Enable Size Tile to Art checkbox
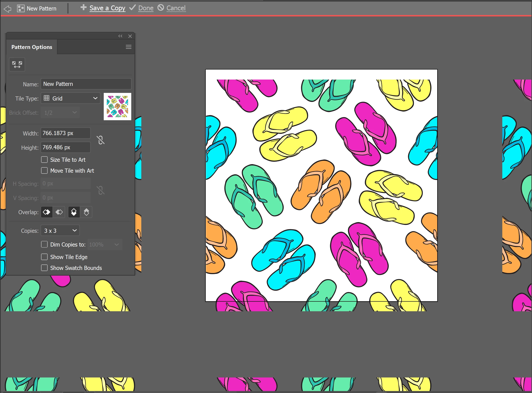Viewport: 532px width, 393px height. [44, 160]
